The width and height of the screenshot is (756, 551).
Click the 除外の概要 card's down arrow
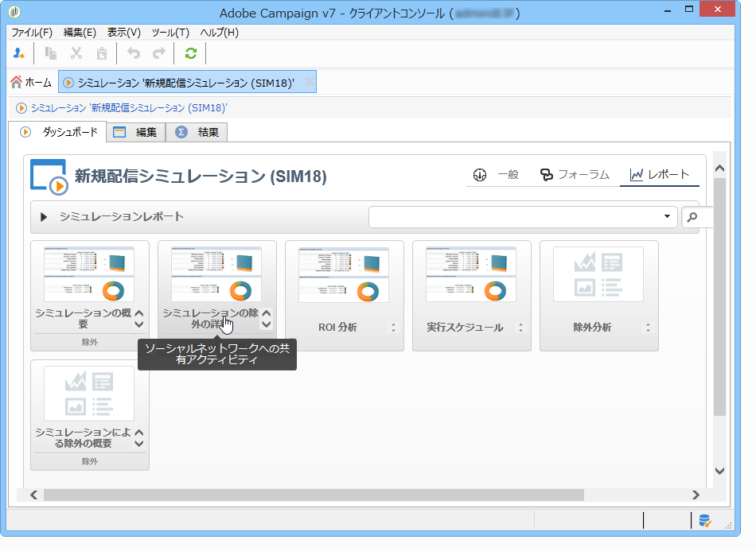(139, 443)
